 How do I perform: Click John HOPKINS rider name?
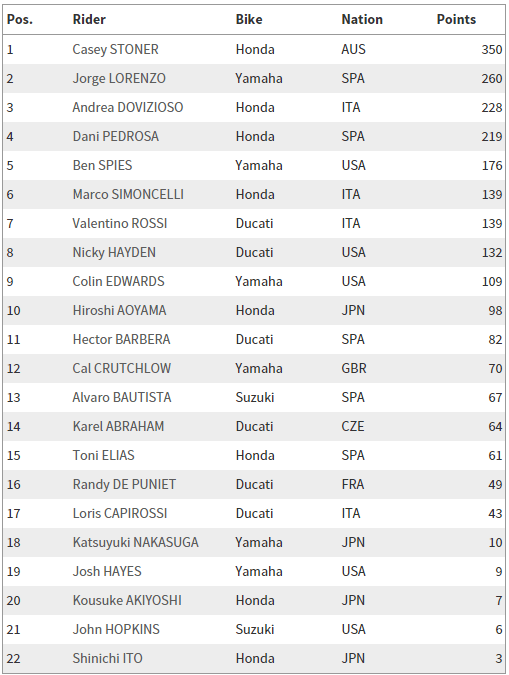[x=116, y=629]
